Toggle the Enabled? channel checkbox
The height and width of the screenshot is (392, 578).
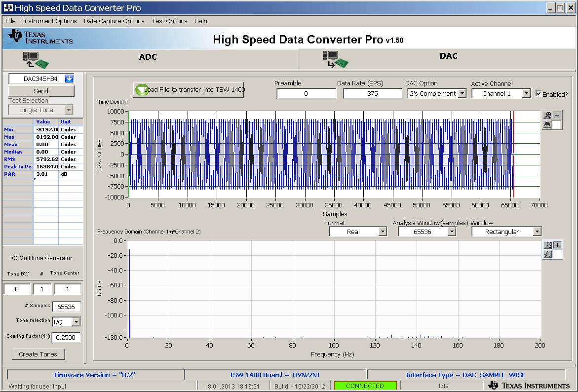click(539, 94)
